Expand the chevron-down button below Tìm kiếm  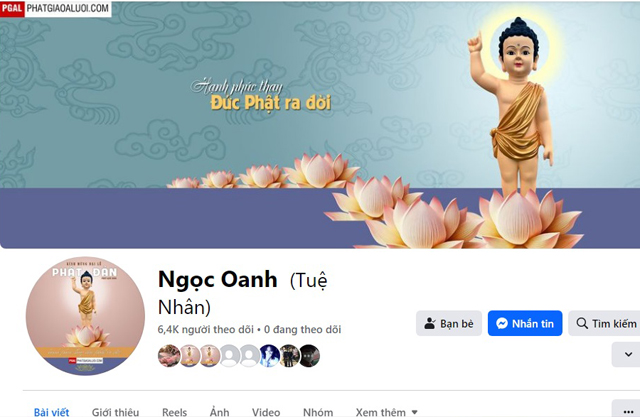[628, 354]
